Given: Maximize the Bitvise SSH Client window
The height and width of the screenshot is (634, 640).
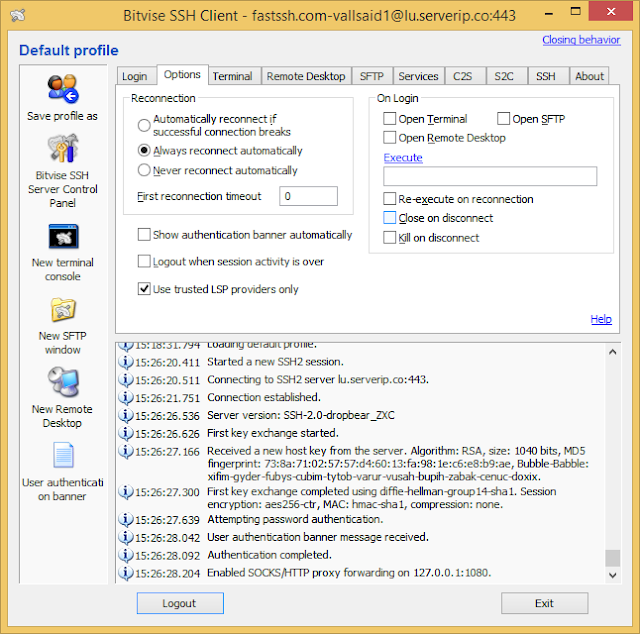Looking at the screenshot, I should point(576,11).
